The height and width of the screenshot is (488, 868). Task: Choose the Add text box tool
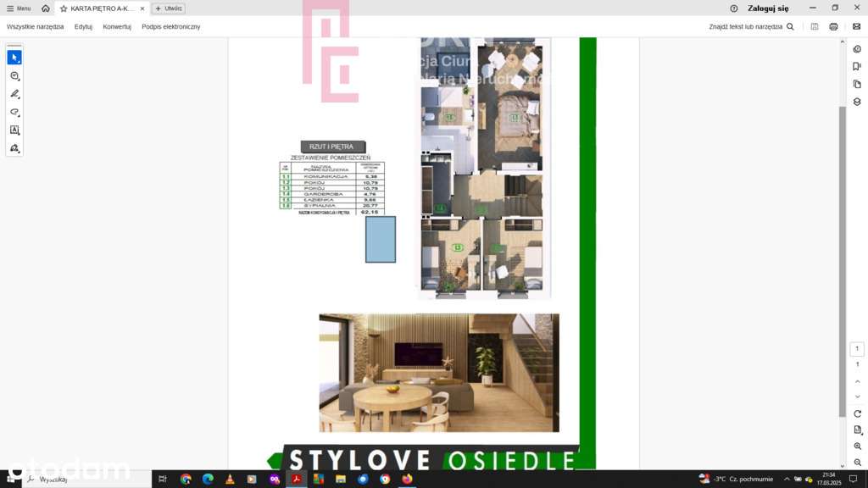(x=14, y=130)
